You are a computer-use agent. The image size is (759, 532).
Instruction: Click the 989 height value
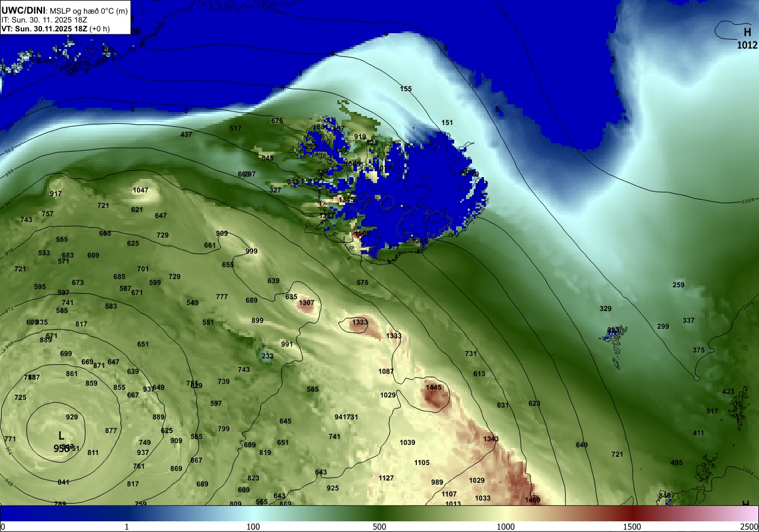pyautogui.click(x=437, y=482)
